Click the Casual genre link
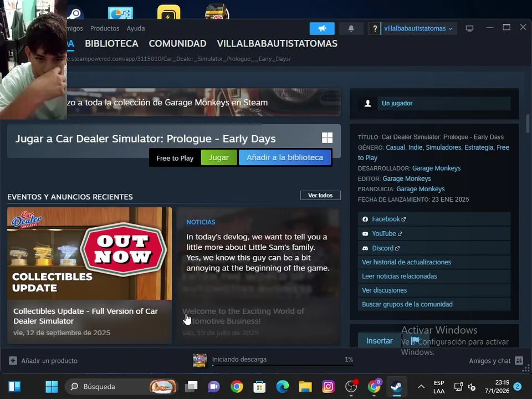532x399 pixels. pos(395,147)
